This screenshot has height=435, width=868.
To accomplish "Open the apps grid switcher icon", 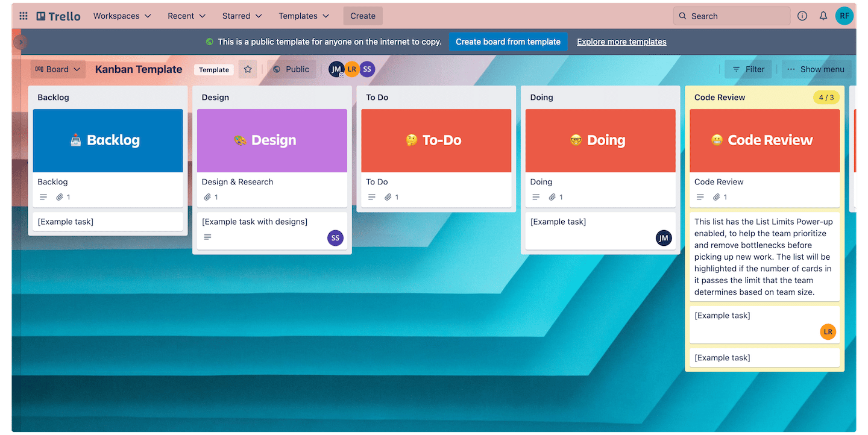I will click(24, 16).
